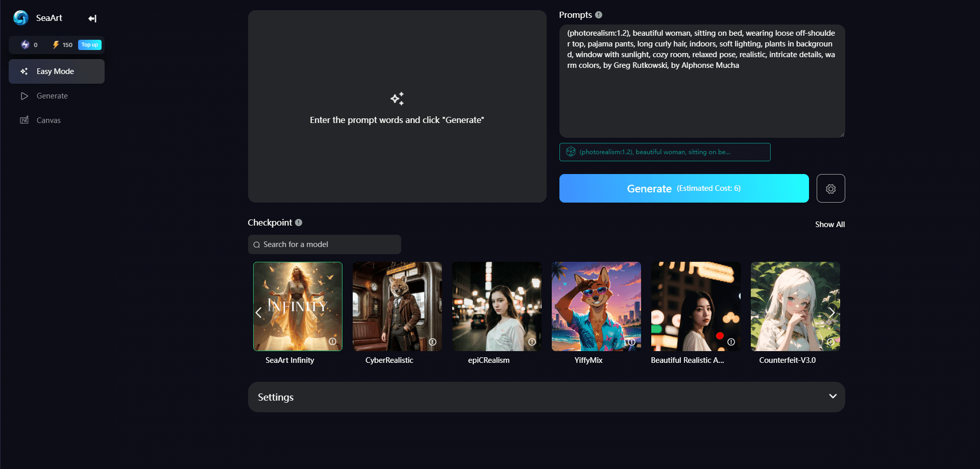Screen dimensions: 980x469
Task: Click the Prompts info icon
Action: click(x=599, y=15)
